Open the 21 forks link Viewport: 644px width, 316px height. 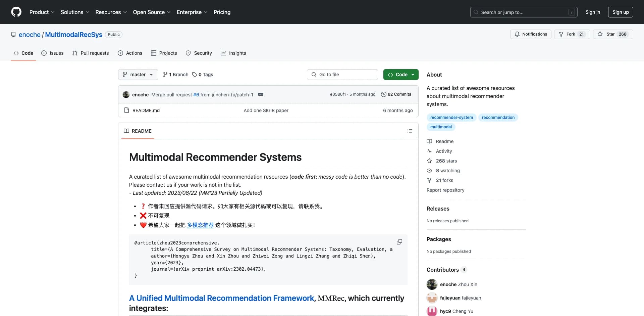point(444,180)
